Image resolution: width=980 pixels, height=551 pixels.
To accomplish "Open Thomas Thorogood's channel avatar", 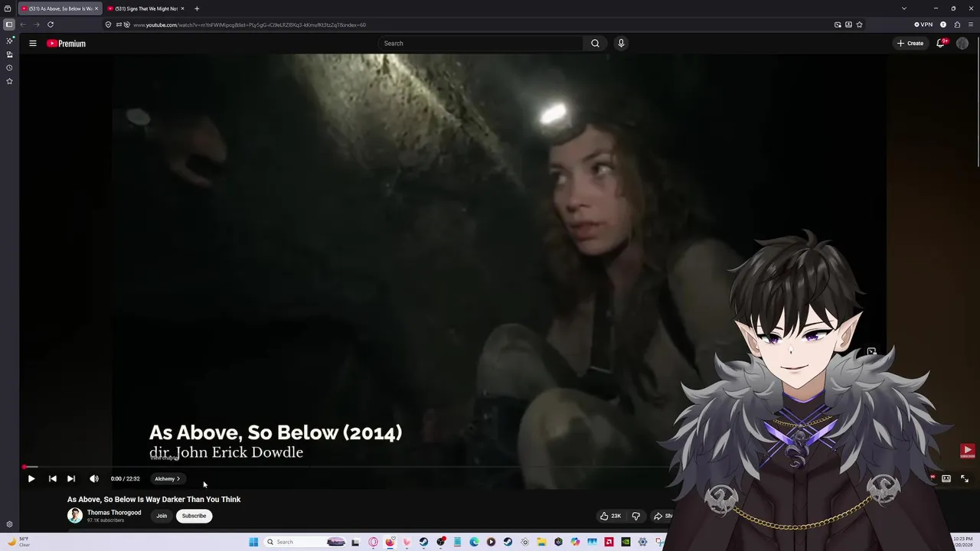I will coord(74,516).
